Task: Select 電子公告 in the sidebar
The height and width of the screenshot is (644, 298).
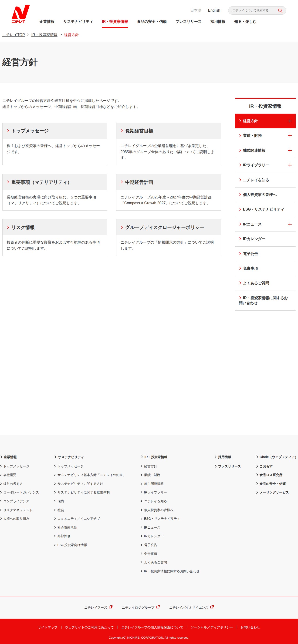Action: [265, 254]
